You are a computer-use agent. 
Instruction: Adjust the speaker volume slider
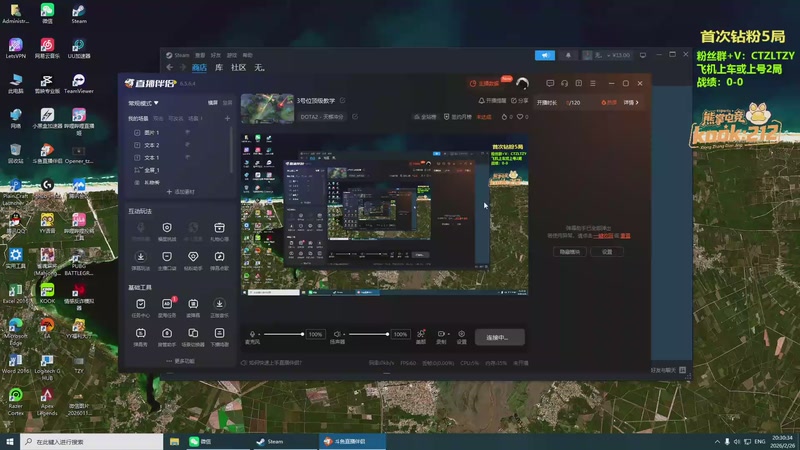(369, 334)
